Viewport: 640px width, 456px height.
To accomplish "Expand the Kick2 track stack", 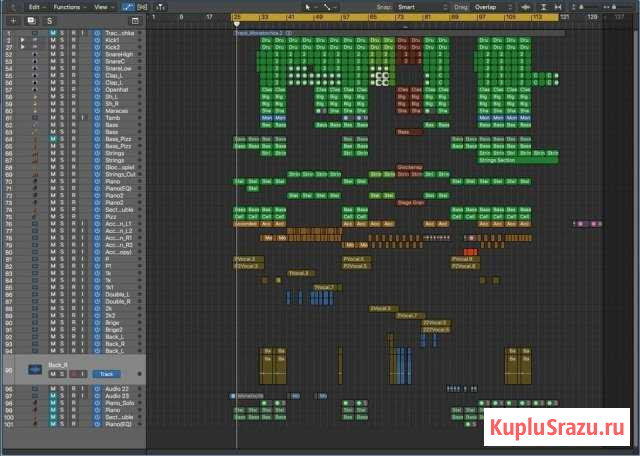I will click(x=22, y=47).
